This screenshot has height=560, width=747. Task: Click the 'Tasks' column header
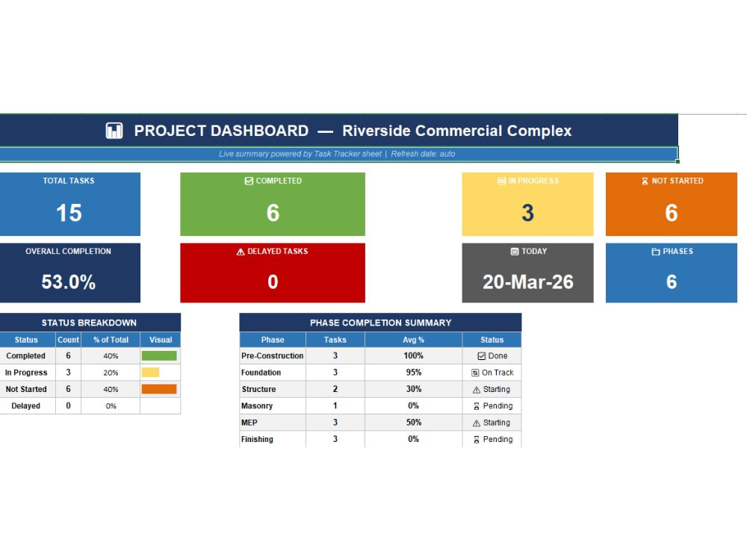pos(335,340)
